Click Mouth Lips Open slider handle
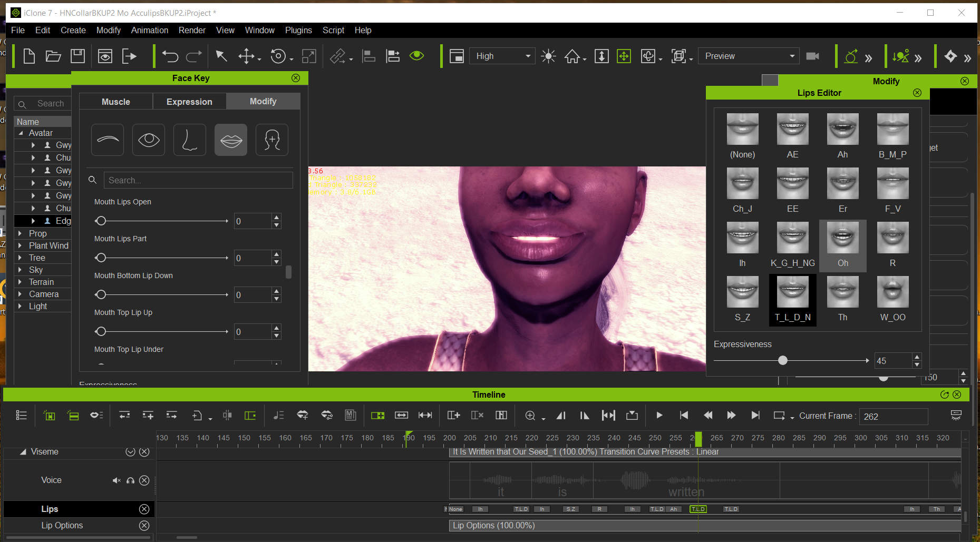Viewport: 980px width, 542px height. coord(101,221)
